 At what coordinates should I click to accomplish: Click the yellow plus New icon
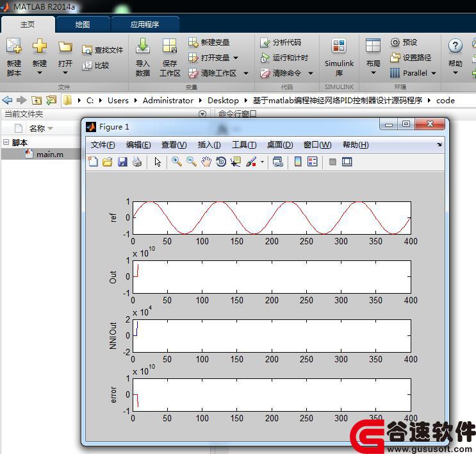40,46
